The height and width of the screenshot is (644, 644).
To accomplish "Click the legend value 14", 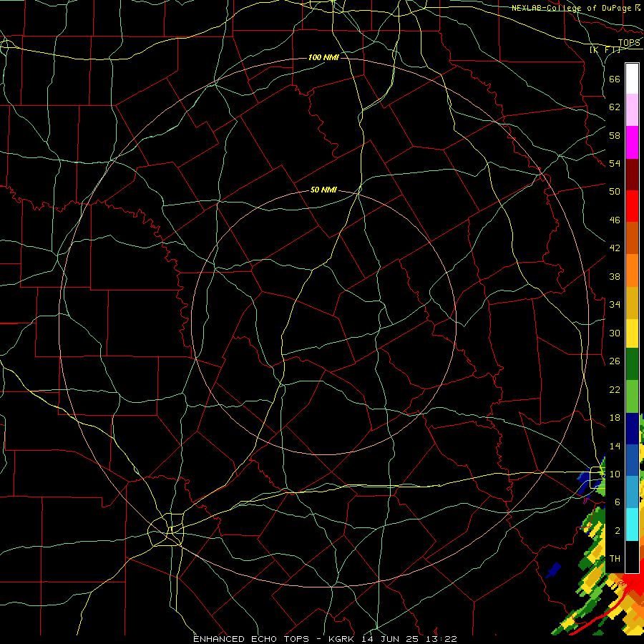I will pyautogui.click(x=615, y=446).
